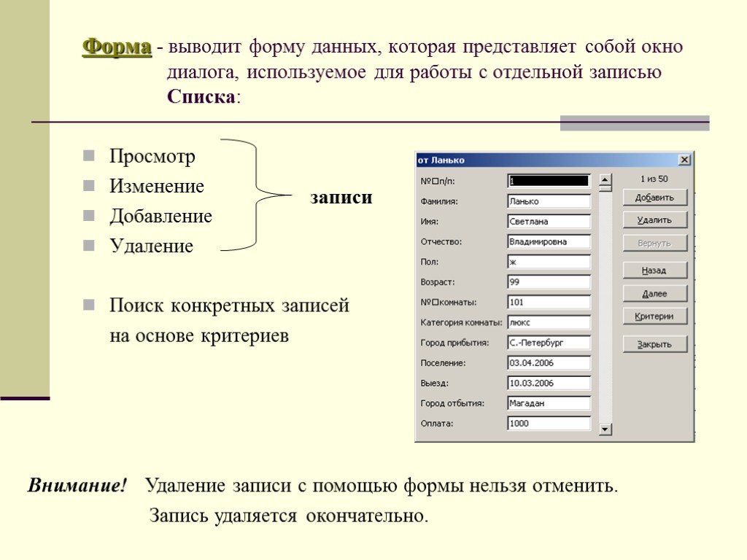The image size is (747, 560).
Task: Click the bullet text Просмотр
Action: pos(152,156)
